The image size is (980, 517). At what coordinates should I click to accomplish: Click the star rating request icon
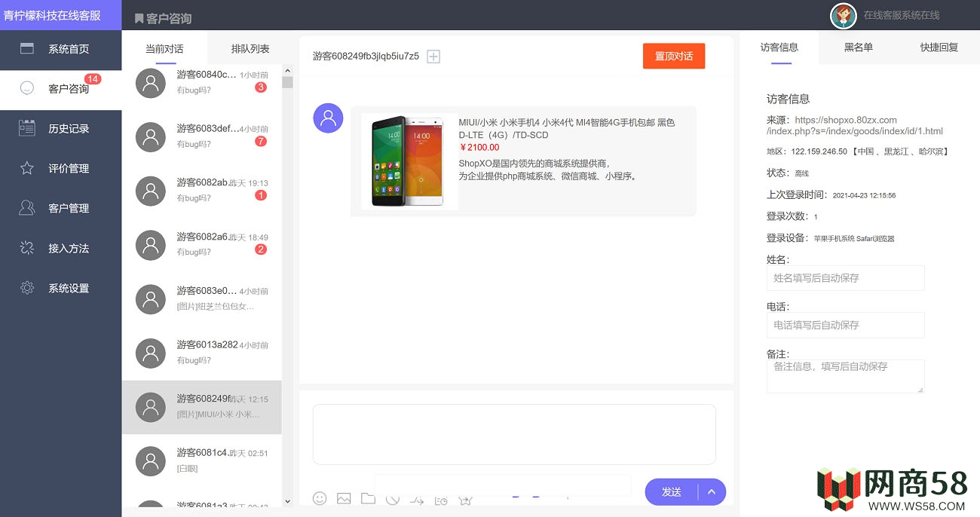466,499
